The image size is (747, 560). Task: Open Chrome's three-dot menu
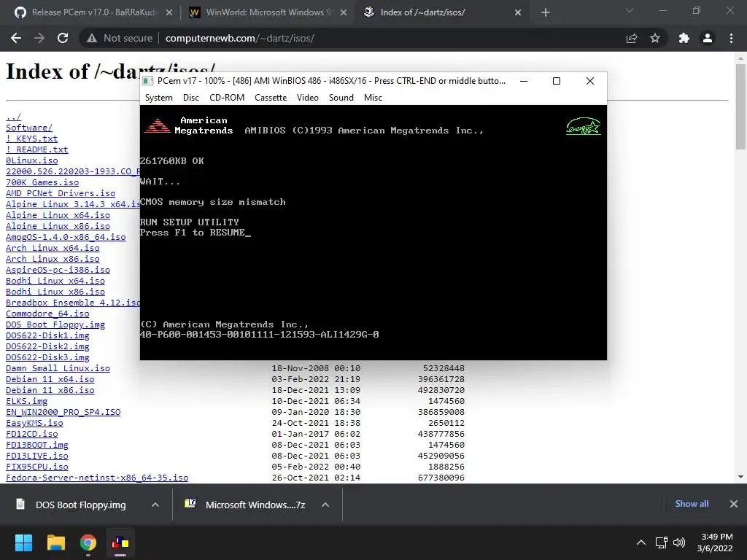[731, 38]
